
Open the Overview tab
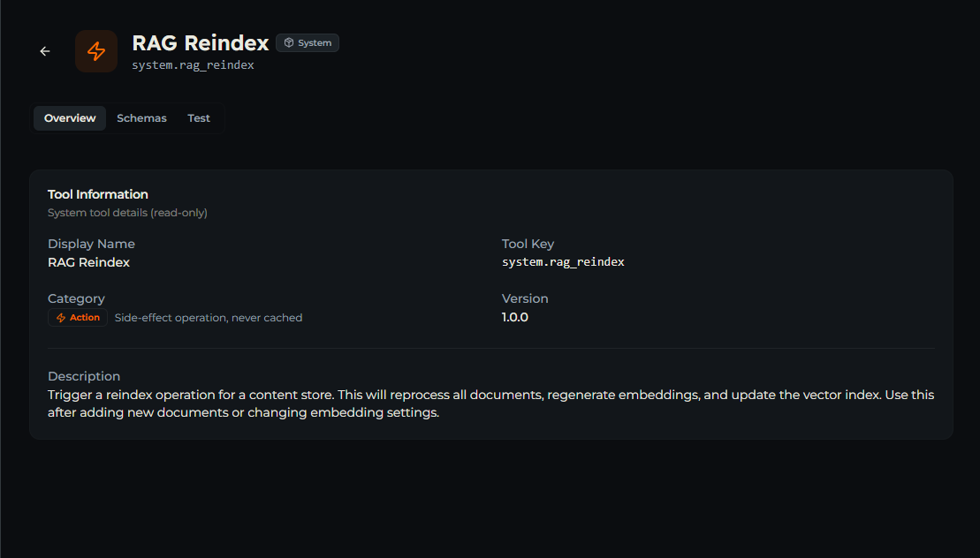(70, 118)
